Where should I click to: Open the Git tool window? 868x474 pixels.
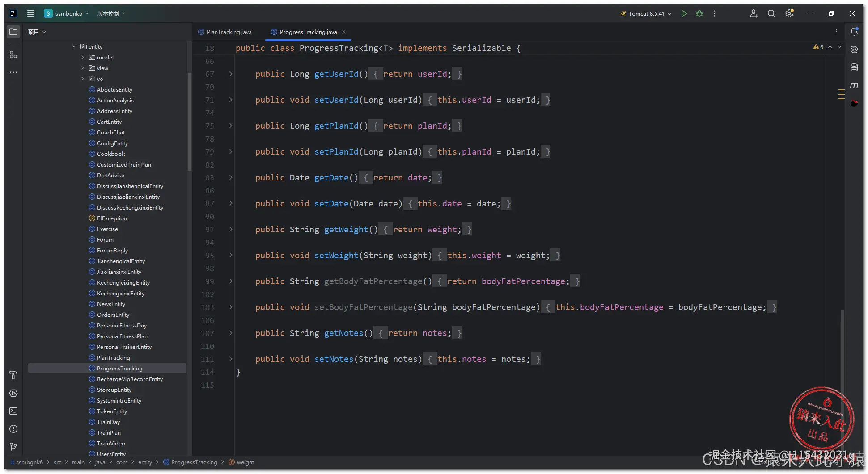pos(13,447)
